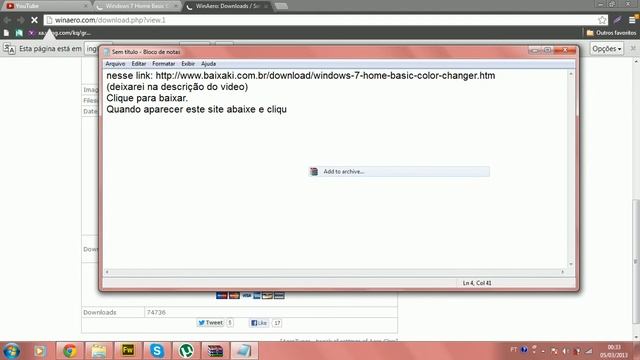Viewport: 640px width, 360px height.
Task: Click the volume icon in system tray
Action: (x=565, y=351)
